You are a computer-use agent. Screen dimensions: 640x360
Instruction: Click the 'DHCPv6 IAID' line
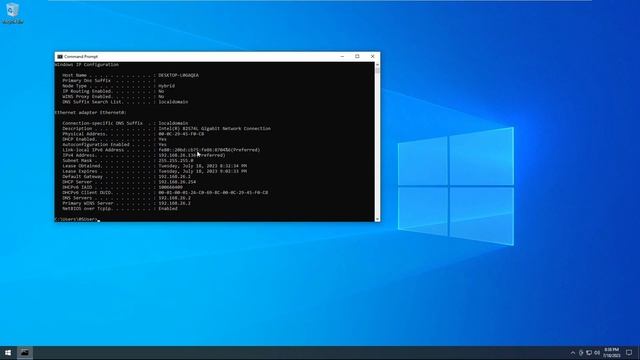point(123,187)
